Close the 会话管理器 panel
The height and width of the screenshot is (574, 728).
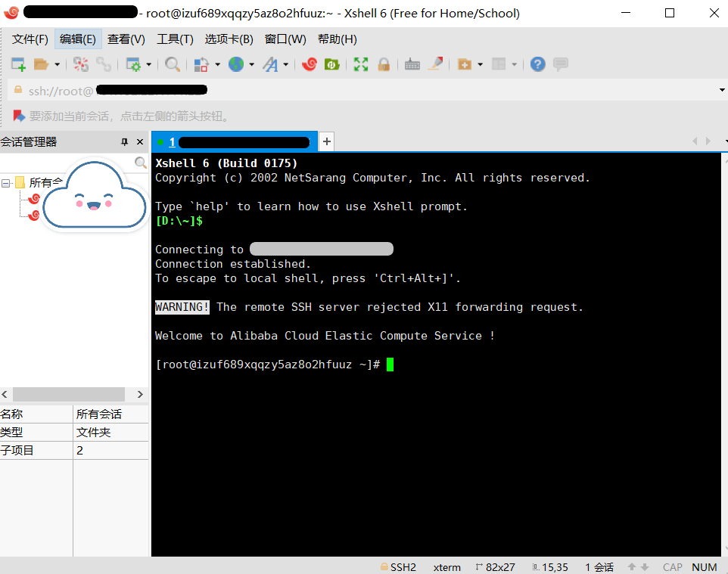point(140,141)
